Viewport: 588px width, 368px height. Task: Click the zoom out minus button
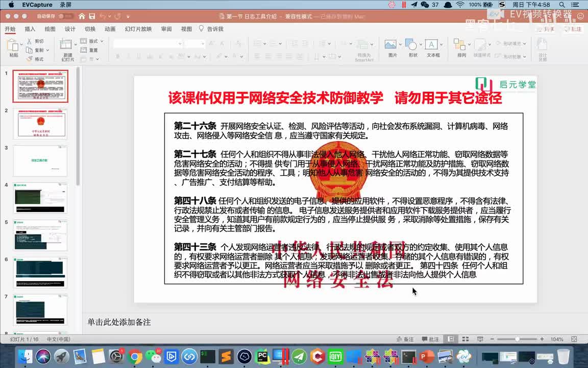tap(492, 339)
